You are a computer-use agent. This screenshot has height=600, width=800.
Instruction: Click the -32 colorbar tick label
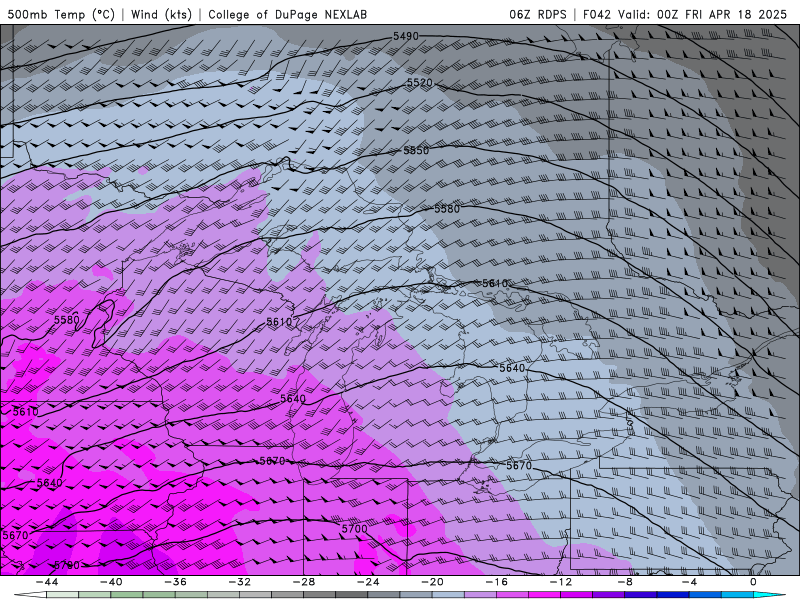(x=239, y=582)
